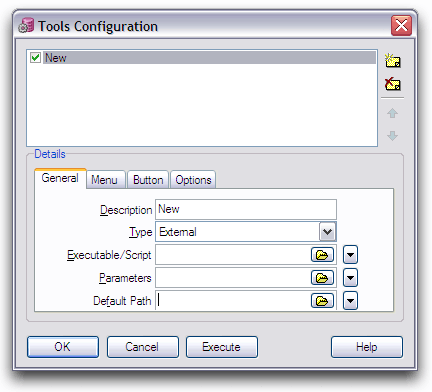Switch to the Button tab
The height and width of the screenshot is (392, 432).
(x=148, y=180)
